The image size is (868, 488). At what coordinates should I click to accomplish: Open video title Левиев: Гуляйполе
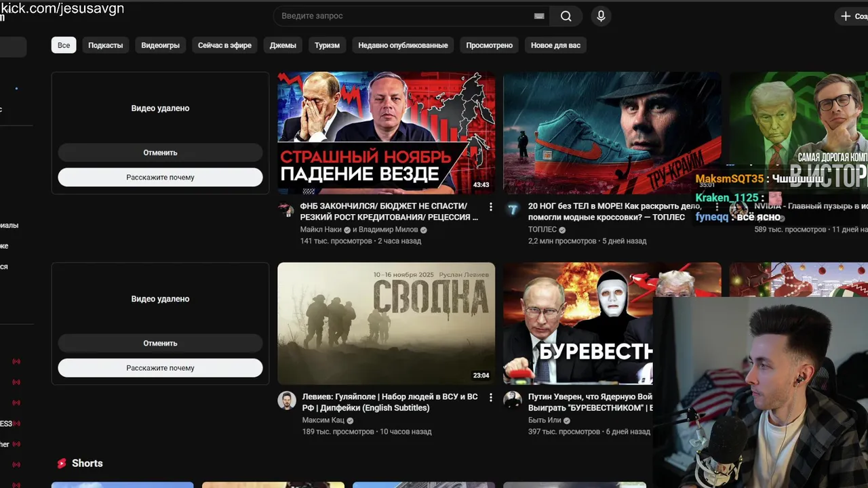point(390,402)
